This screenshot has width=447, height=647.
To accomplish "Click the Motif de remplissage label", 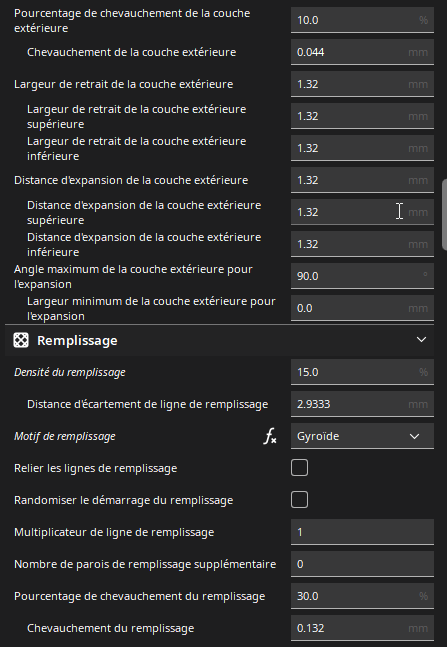I will coord(65,436).
